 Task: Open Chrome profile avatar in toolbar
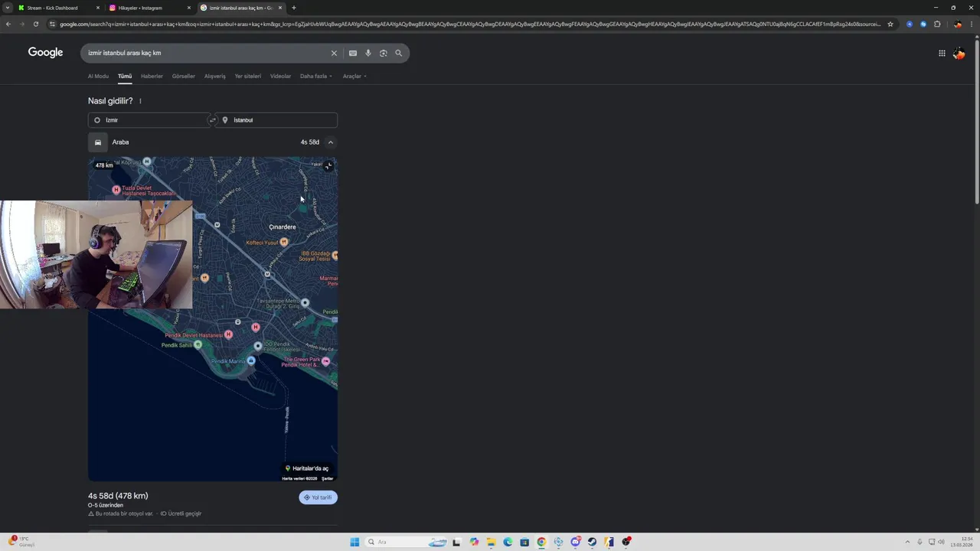click(x=958, y=24)
